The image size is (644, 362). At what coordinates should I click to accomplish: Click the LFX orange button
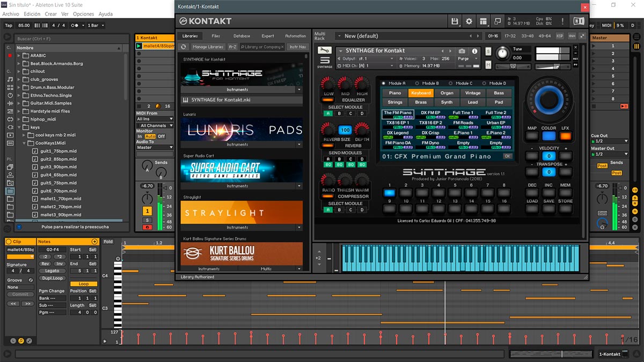coord(565,136)
